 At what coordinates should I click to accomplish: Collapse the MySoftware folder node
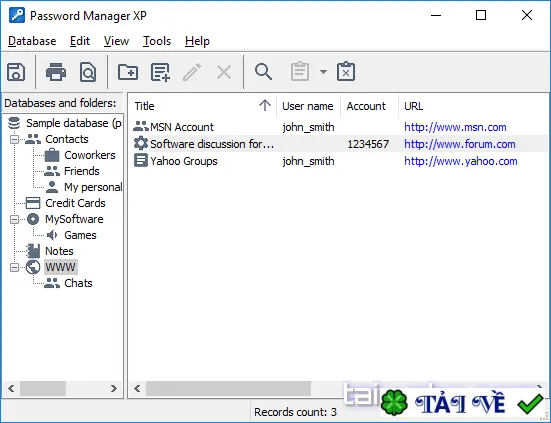click(14, 220)
